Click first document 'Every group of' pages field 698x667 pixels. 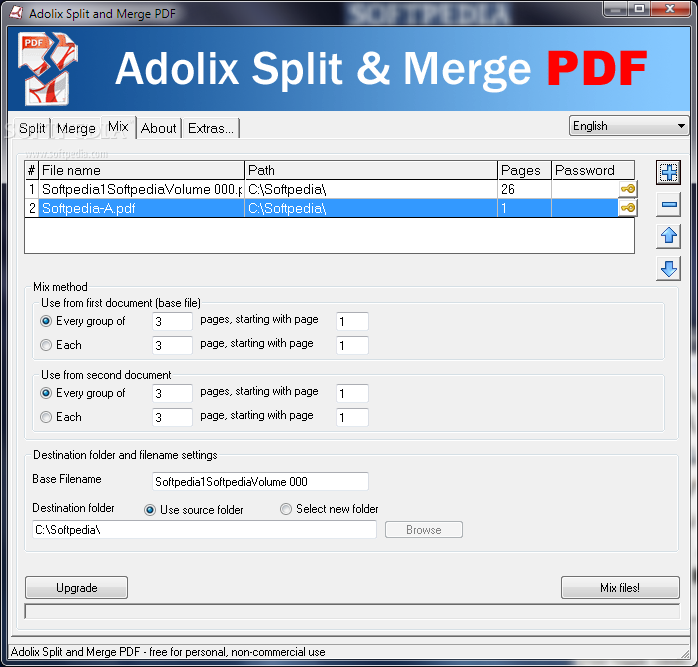[x=172, y=321]
